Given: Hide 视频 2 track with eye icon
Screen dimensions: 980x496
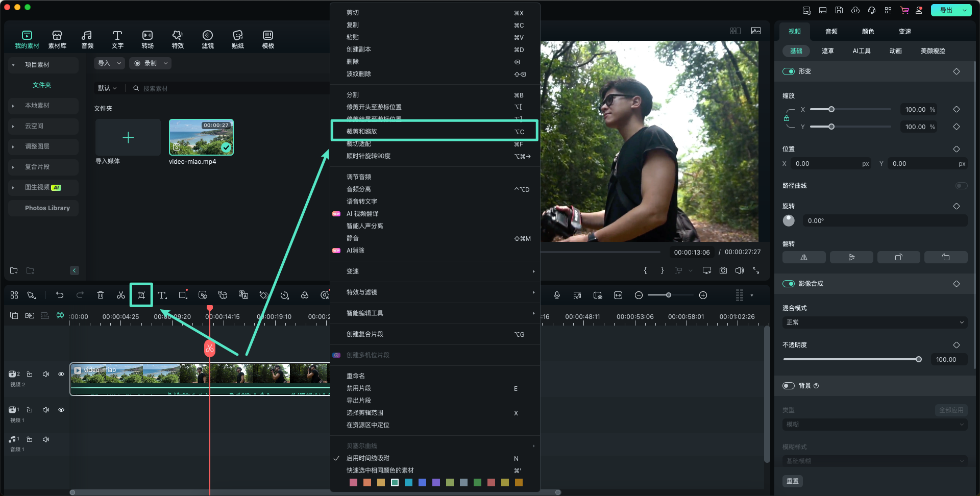Looking at the screenshot, I should 61,375.
